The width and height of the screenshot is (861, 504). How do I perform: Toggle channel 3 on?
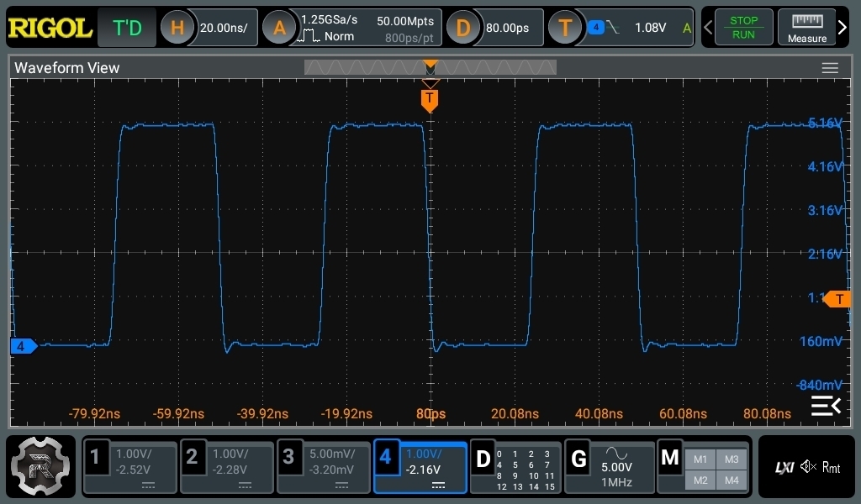click(x=288, y=457)
